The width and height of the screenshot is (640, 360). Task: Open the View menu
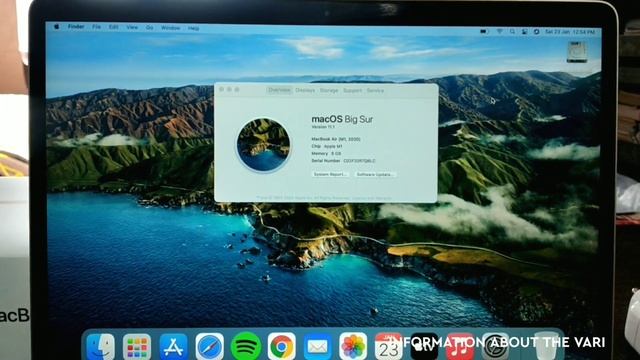[132, 27]
